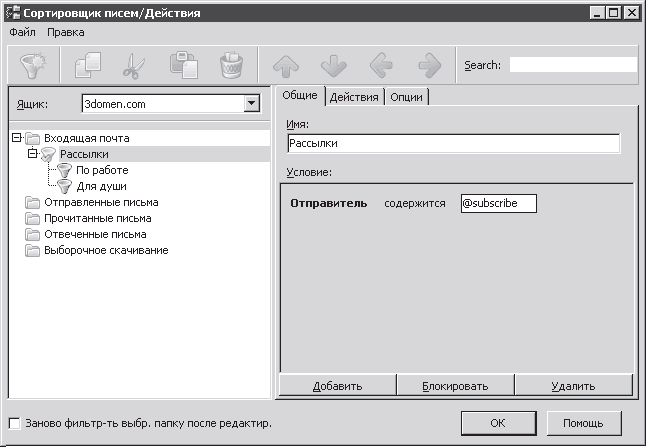Open the Ящик mailbox dropdown
Viewport: 646px width, 447px height.
click(251, 104)
